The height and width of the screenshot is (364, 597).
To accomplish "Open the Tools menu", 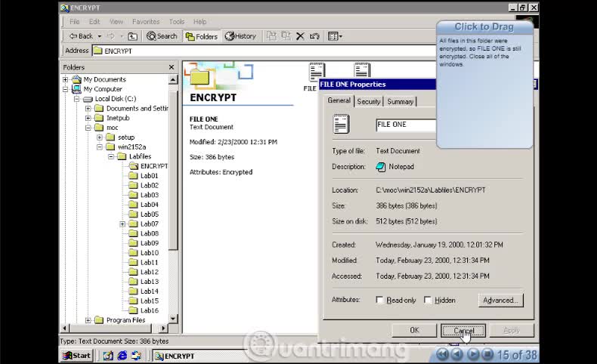I will pyautogui.click(x=177, y=22).
